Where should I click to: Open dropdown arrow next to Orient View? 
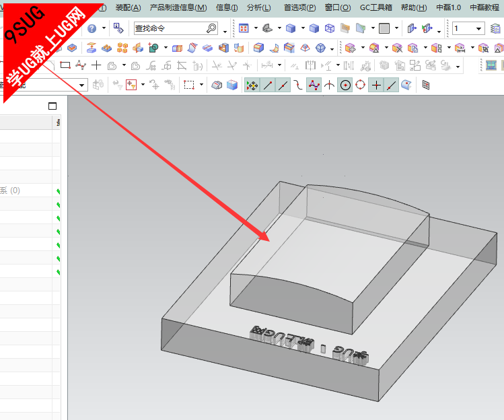click(279, 28)
